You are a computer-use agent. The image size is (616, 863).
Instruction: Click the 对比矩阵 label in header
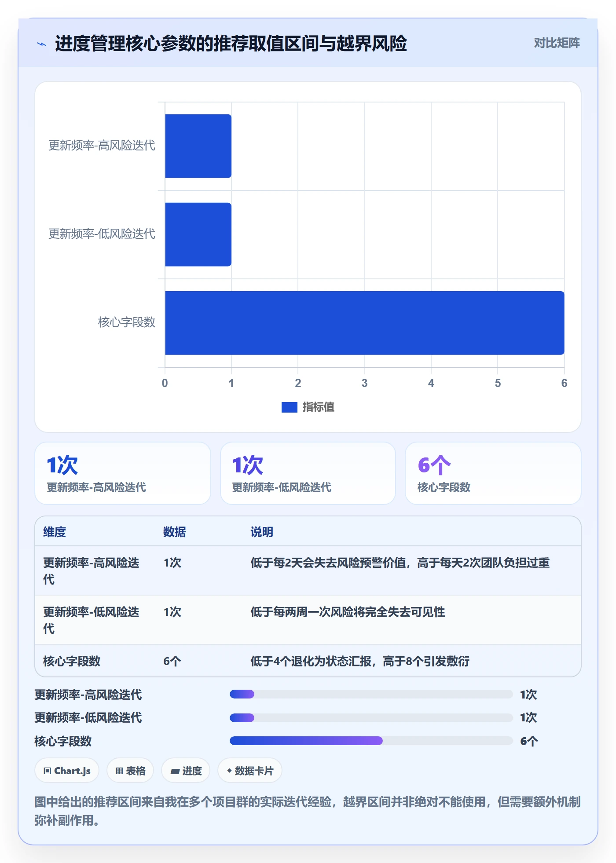[557, 43]
